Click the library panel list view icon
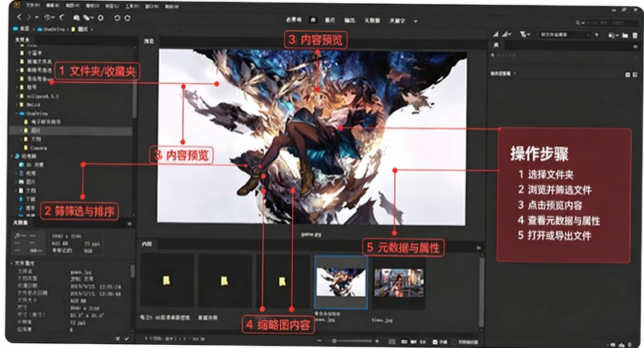 635,74
